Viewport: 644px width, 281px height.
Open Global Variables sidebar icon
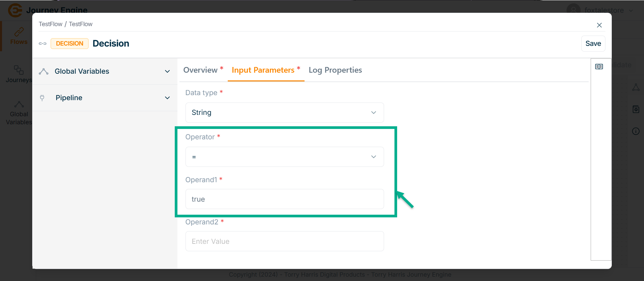point(19,104)
